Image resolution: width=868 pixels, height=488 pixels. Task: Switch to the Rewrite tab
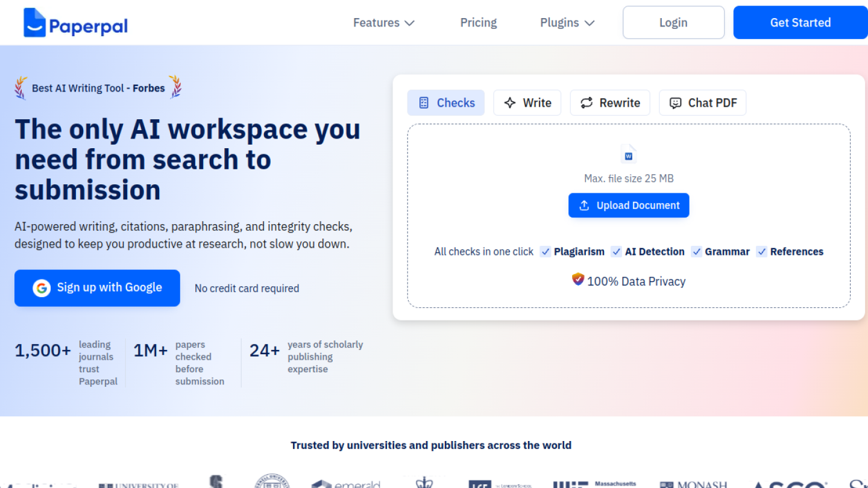610,103
